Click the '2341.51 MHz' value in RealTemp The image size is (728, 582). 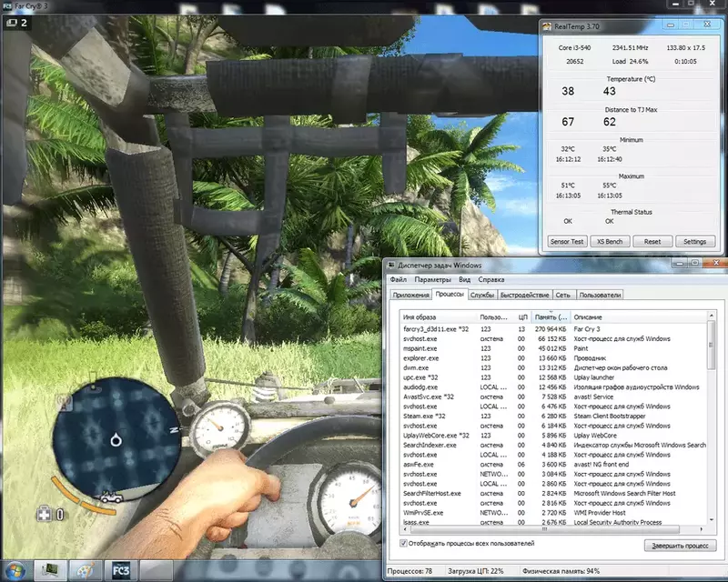pyautogui.click(x=630, y=48)
